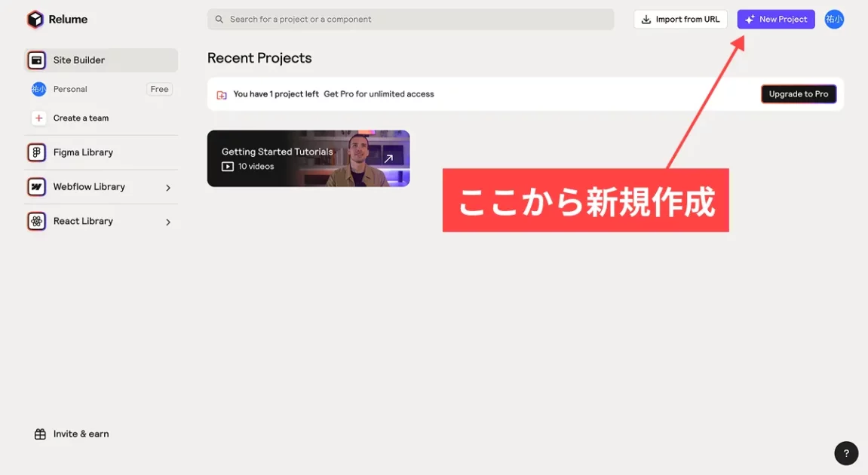Open the user avatar menu
Viewport: 868px width, 475px height.
coord(833,20)
